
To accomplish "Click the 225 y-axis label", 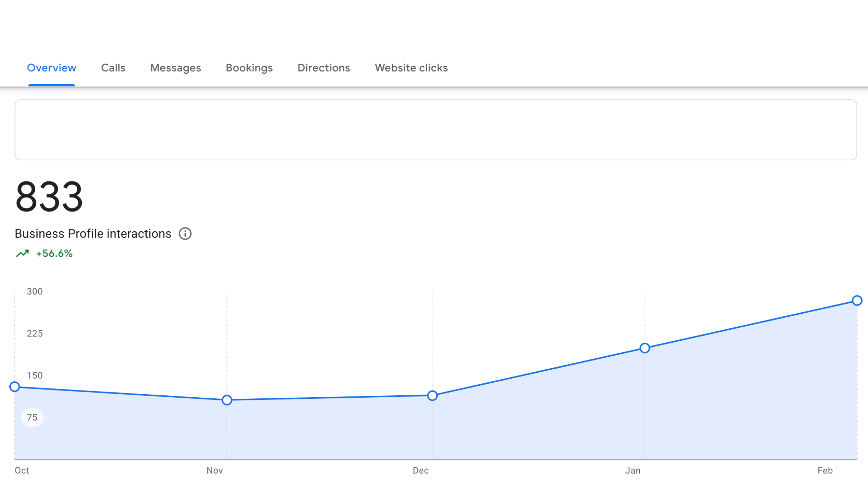I will pyautogui.click(x=35, y=334).
